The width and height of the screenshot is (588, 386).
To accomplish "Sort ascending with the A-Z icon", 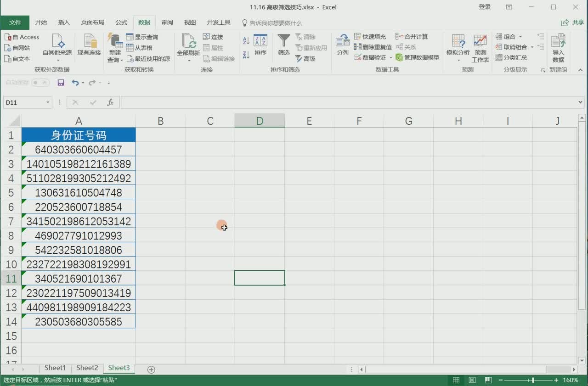I will tap(246, 41).
